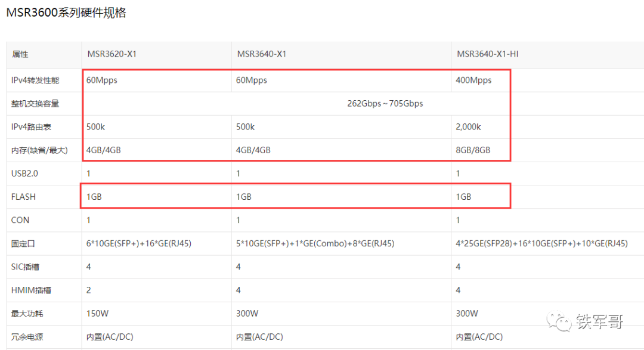Select HMIM插槽 value "4" for MSR3640-X1
Image resolution: width=644 pixels, height=350 pixels.
click(x=238, y=290)
